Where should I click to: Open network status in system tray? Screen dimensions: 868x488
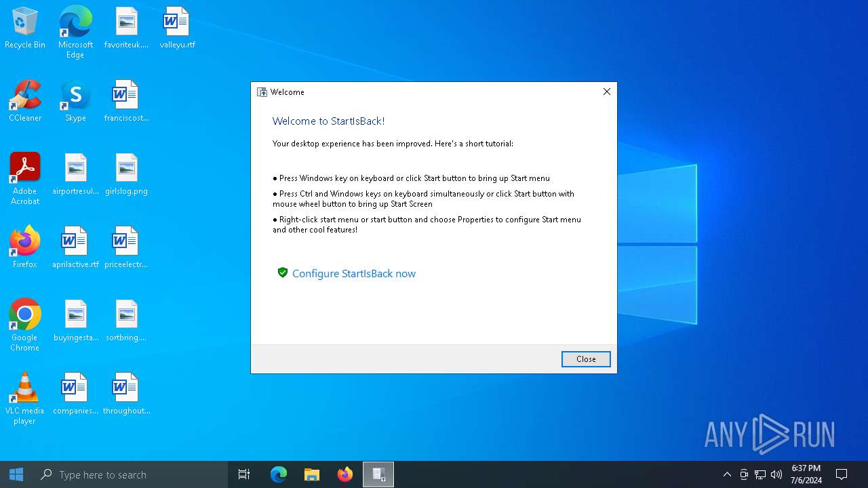[760, 474]
